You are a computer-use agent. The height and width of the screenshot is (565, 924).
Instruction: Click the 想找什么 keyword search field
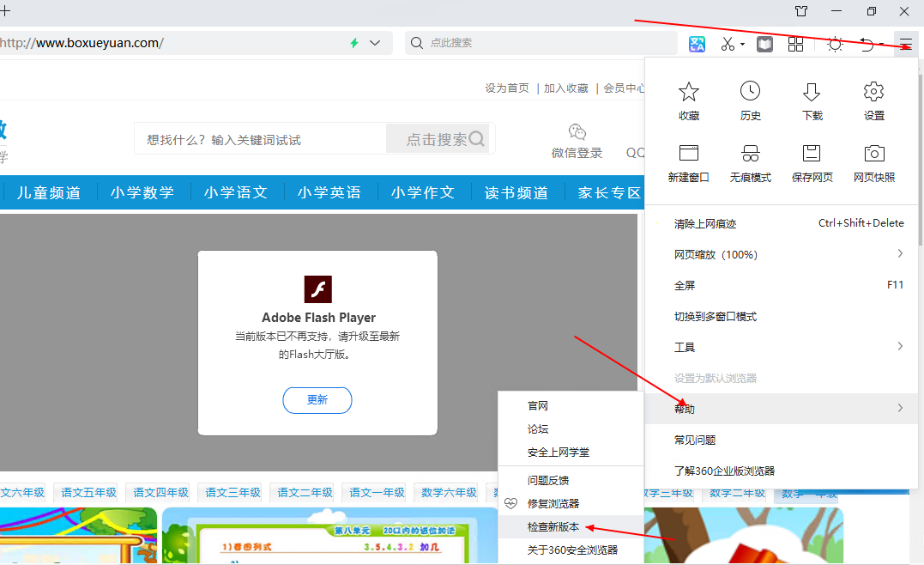(x=257, y=139)
